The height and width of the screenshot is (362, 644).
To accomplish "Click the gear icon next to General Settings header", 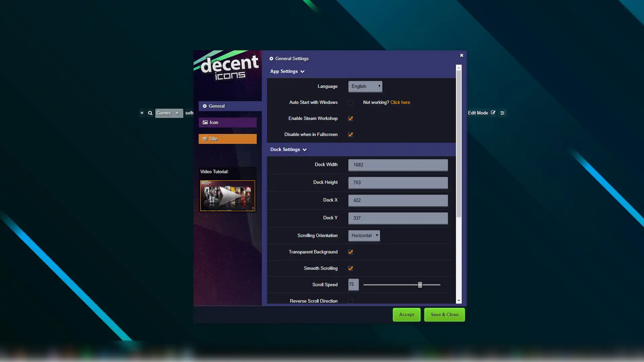I will pyautogui.click(x=272, y=58).
